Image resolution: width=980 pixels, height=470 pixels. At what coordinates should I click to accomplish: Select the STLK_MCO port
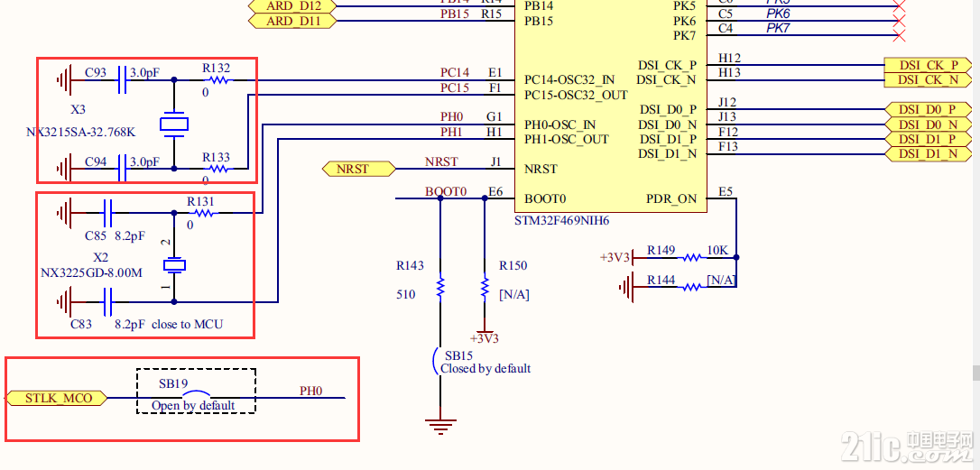56,398
